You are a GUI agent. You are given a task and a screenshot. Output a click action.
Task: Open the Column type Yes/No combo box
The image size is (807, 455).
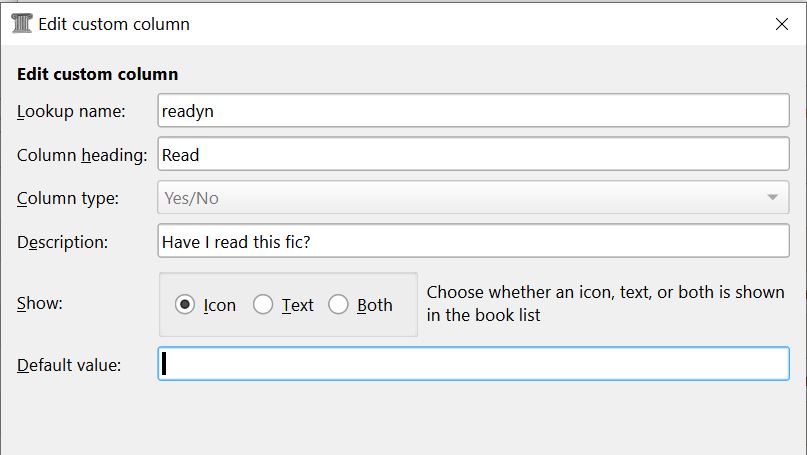pyautogui.click(x=460, y=198)
